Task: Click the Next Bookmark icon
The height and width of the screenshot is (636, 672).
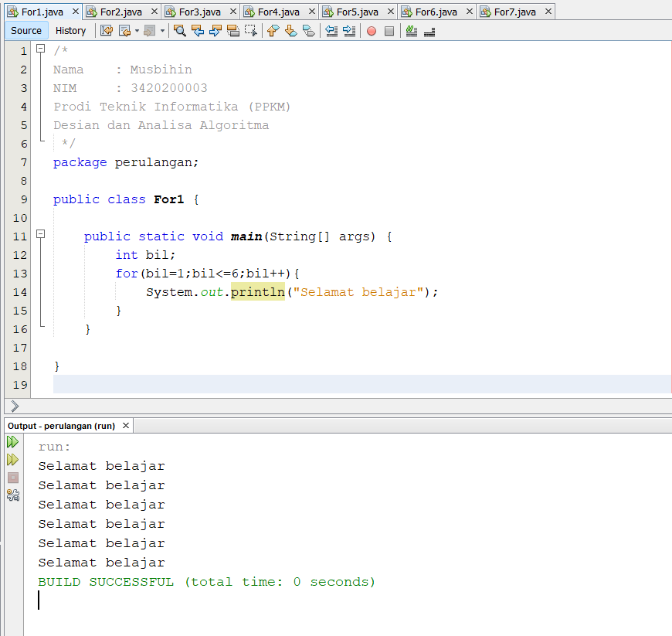Action: coord(290,31)
